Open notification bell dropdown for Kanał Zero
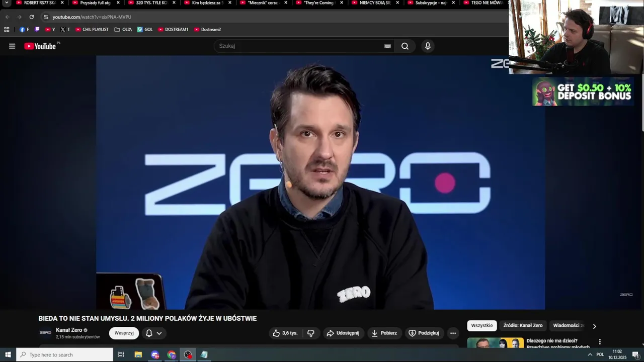 154,333
